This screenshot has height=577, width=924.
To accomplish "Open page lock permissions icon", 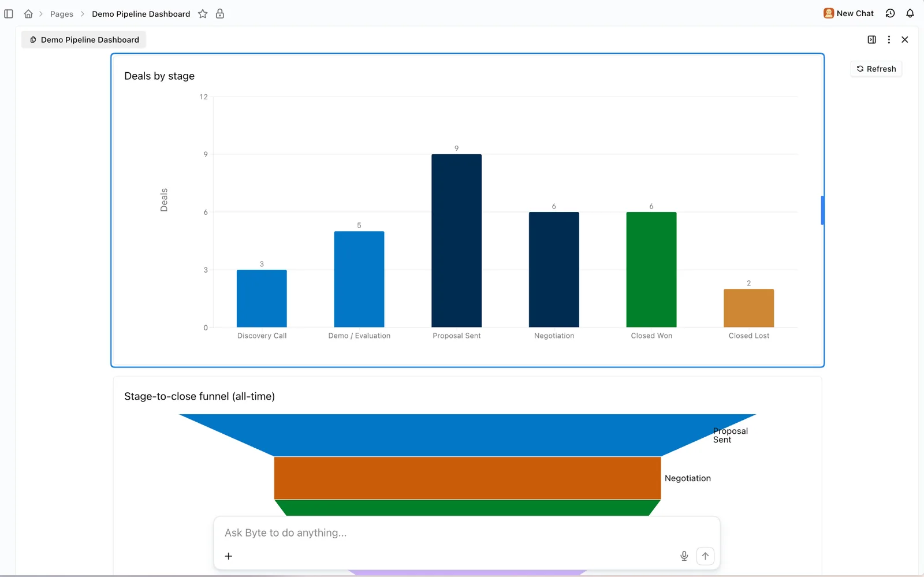I will point(220,14).
